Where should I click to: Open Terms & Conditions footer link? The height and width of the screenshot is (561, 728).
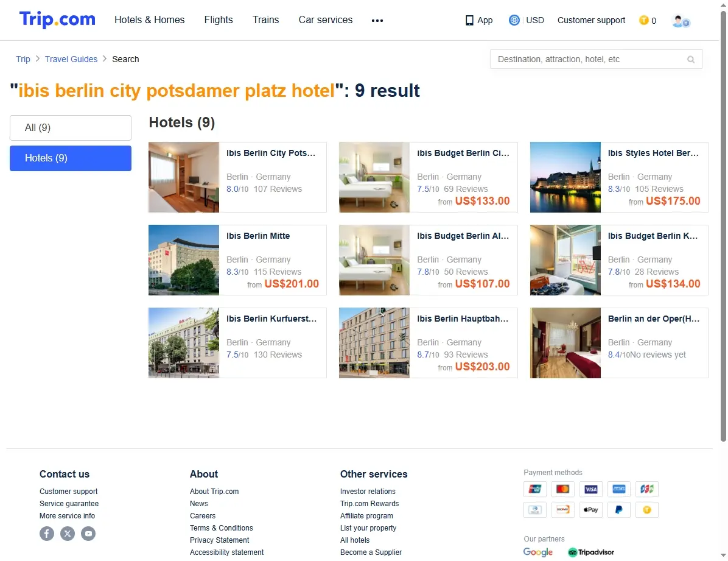click(x=222, y=528)
